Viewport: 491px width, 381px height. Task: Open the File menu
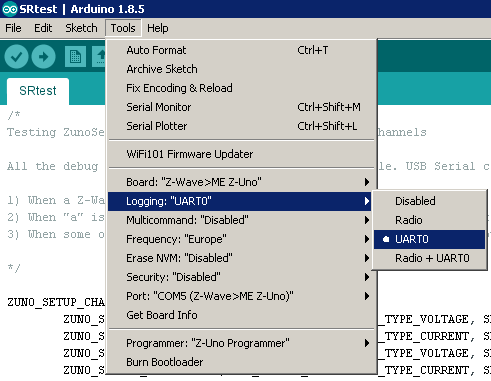pyautogui.click(x=13, y=28)
